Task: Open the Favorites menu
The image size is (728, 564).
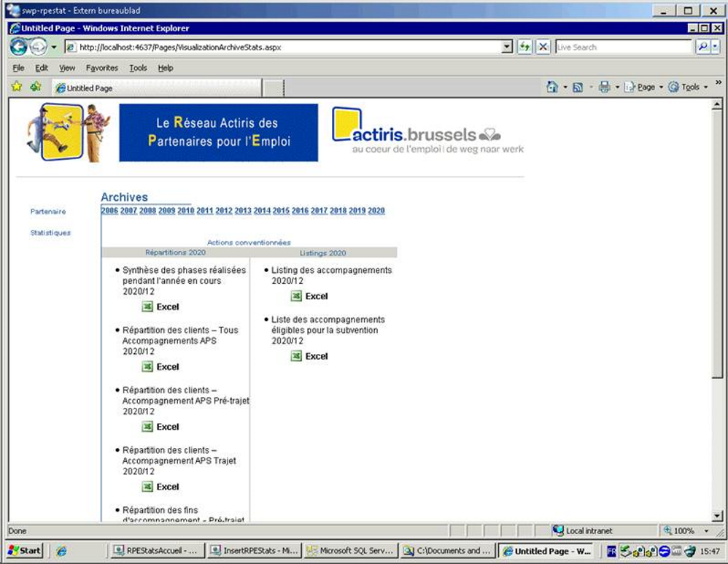Action: [101, 68]
